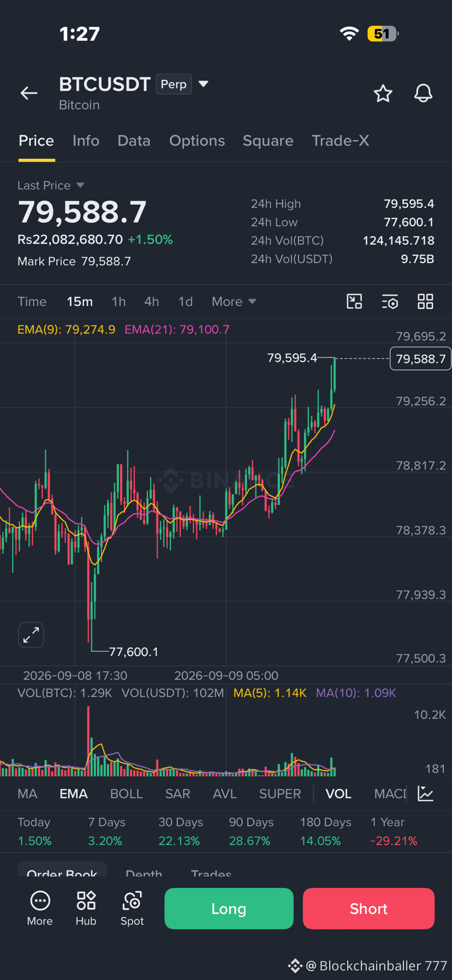This screenshot has height=980, width=452.
Task: Open chart indicator settings icon
Action: tap(390, 302)
